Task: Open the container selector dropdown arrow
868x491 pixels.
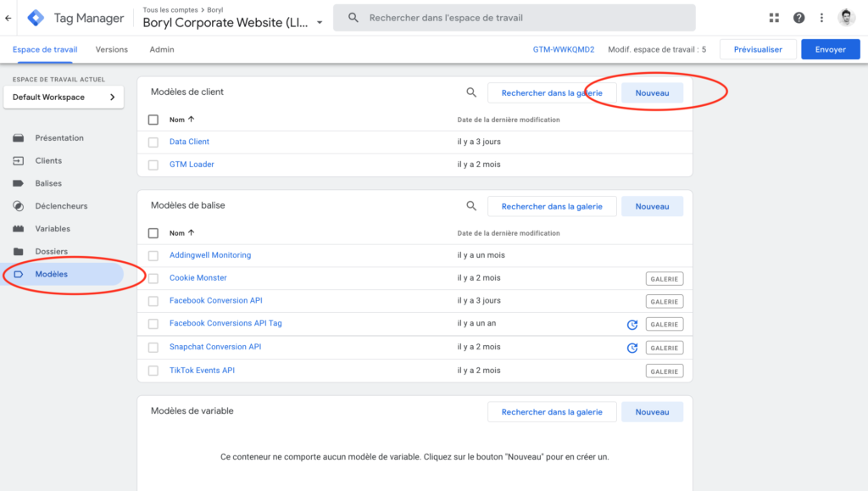Action: [320, 23]
